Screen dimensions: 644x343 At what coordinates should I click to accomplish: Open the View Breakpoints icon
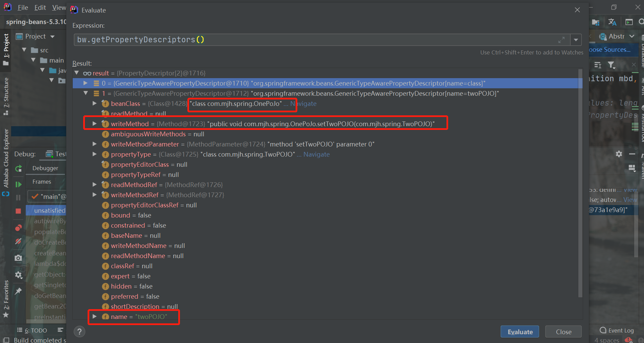pos(18,228)
